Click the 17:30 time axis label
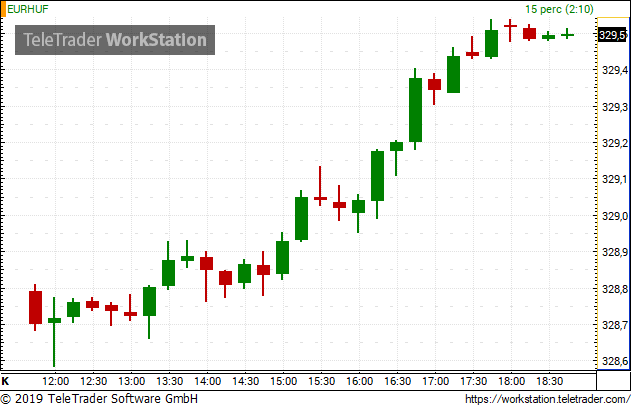Screen dimensions: 631x408 (x=474, y=381)
